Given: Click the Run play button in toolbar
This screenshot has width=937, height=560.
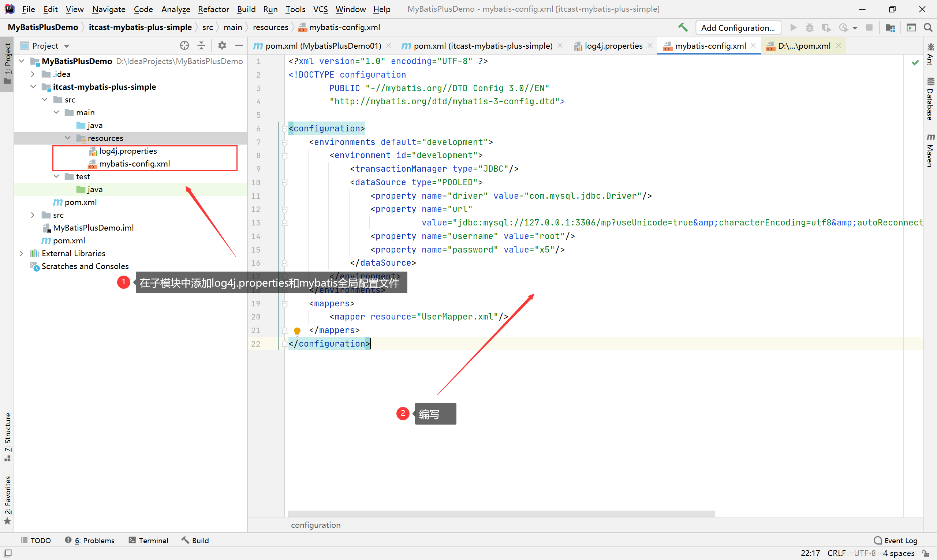Looking at the screenshot, I should (x=793, y=27).
